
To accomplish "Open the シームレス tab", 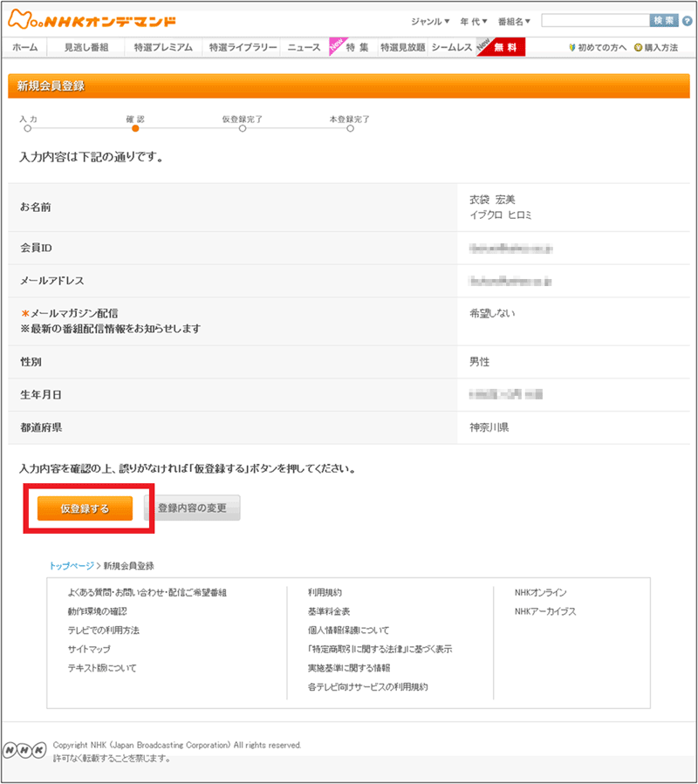I will (452, 47).
